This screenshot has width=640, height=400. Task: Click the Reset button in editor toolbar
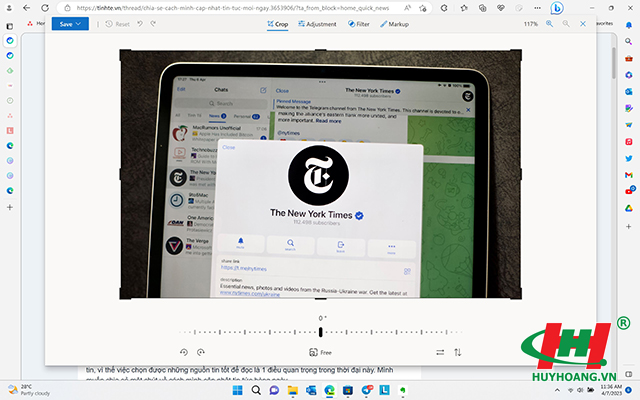[x=118, y=24]
